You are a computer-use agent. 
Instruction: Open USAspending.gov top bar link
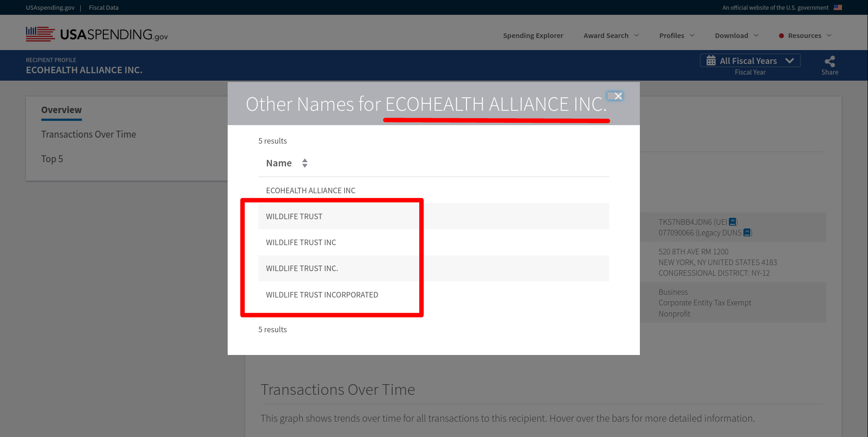pyautogui.click(x=50, y=7)
